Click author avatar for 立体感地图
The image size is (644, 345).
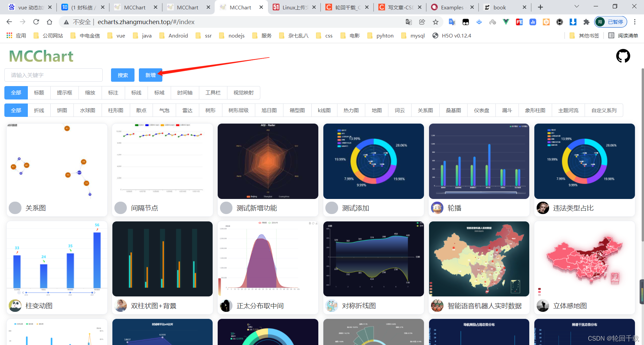(x=543, y=306)
